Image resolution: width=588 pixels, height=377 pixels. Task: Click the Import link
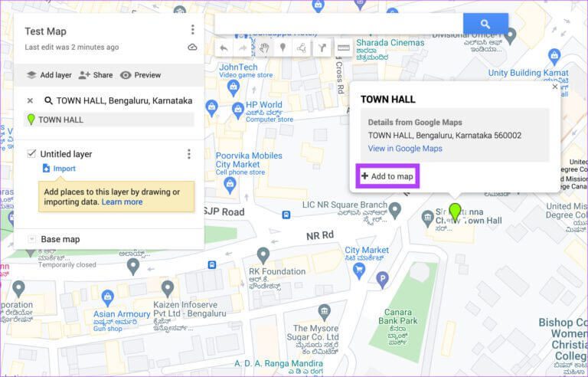click(x=59, y=169)
